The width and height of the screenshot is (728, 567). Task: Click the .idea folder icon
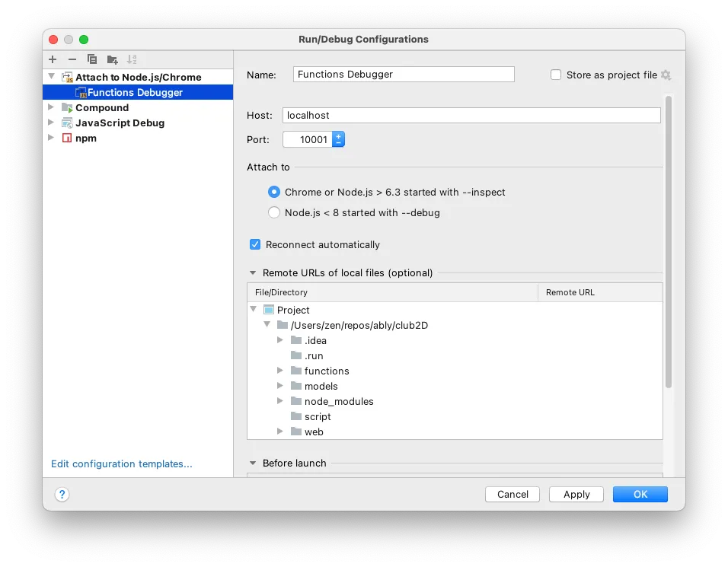coord(296,340)
